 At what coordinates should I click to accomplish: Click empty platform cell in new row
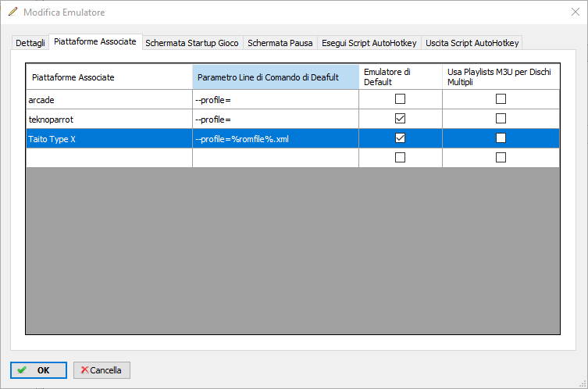(x=109, y=158)
